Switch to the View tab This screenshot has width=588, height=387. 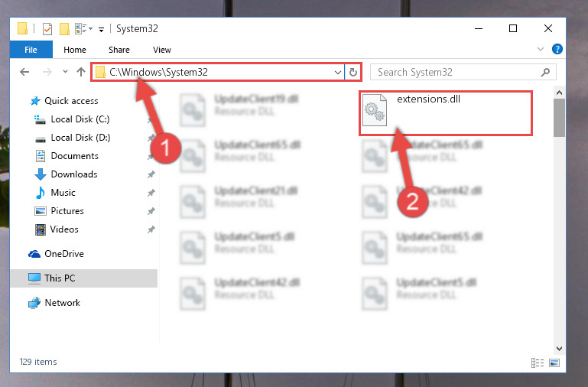[162, 50]
